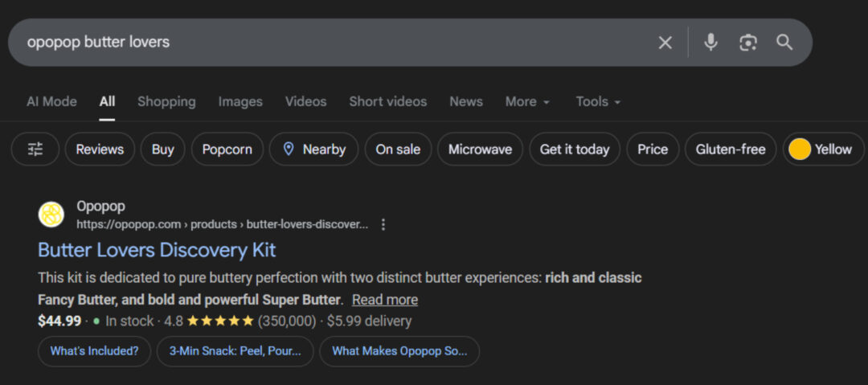This screenshot has width=868, height=385.
Task: Click into the search input field
Action: click(x=321, y=43)
